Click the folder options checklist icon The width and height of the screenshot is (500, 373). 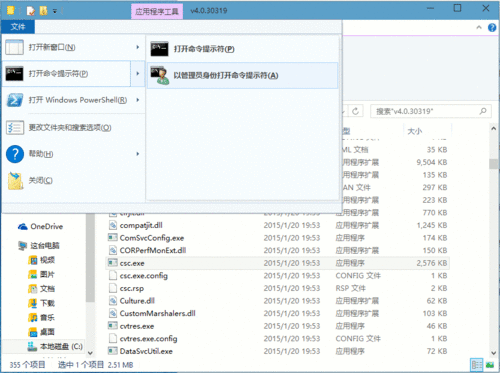click(x=15, y=127)
